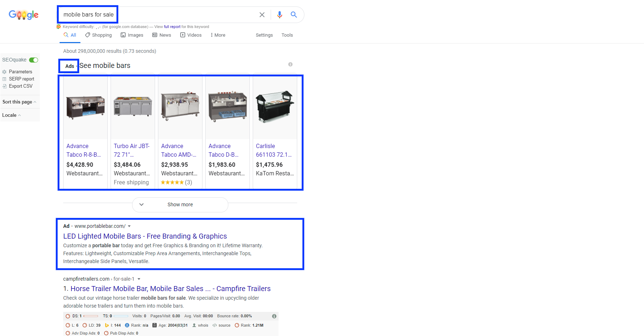This screenshot has width=644, height=336.
Task: Click the Parameters text in SEOquake sidebar
Action: 20,72
